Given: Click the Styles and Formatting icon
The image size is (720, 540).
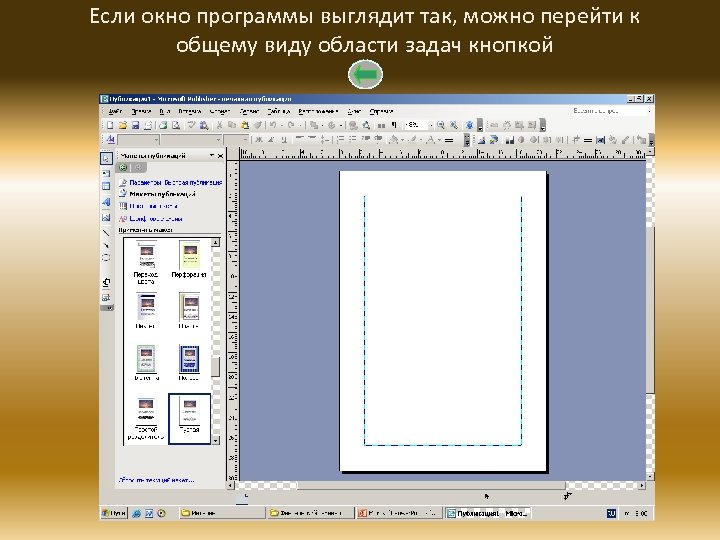Looking at the screenshot, I should point(111,140).
